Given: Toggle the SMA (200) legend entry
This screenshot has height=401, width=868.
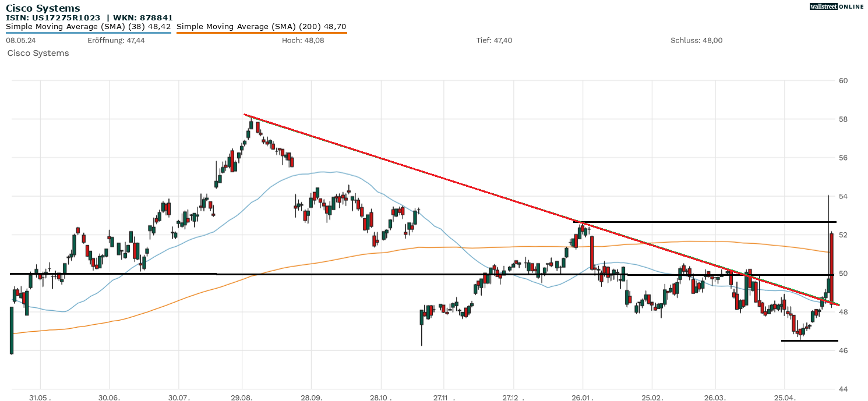Looking at the screenshot, I should point(261,27).
